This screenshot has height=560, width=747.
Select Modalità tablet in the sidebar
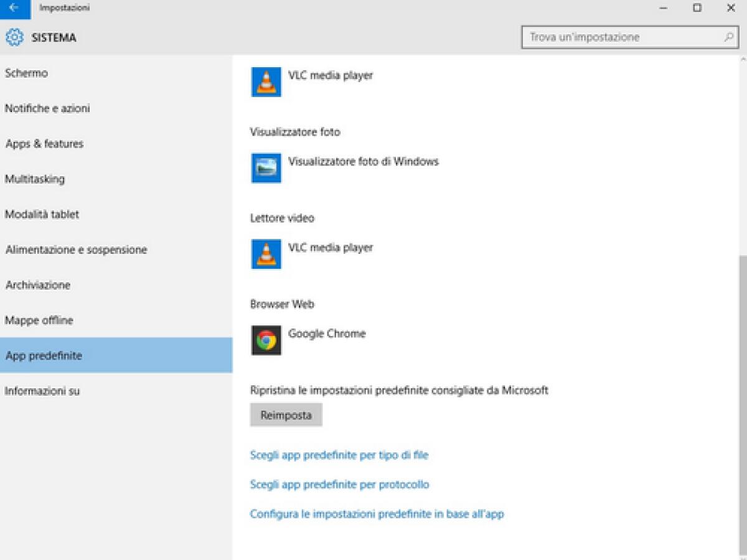coord(42,214)
